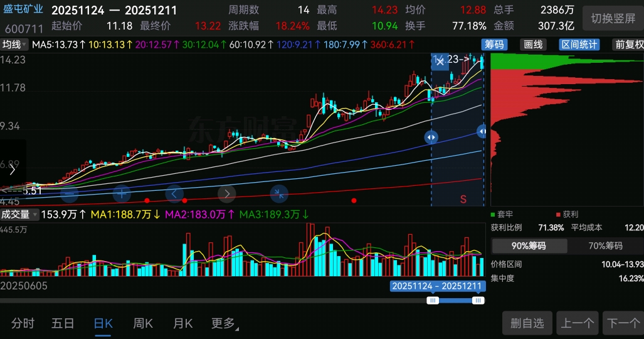This screenshot has height=339, width=644.
Task: Tap the left handle of date range slider
Action: pos(433,301)
